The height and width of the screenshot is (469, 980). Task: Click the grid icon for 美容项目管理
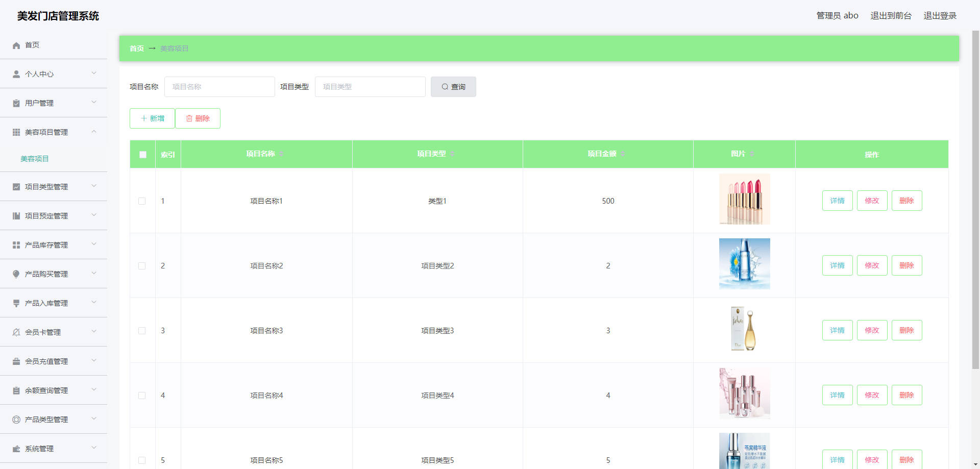coord(16,132)
